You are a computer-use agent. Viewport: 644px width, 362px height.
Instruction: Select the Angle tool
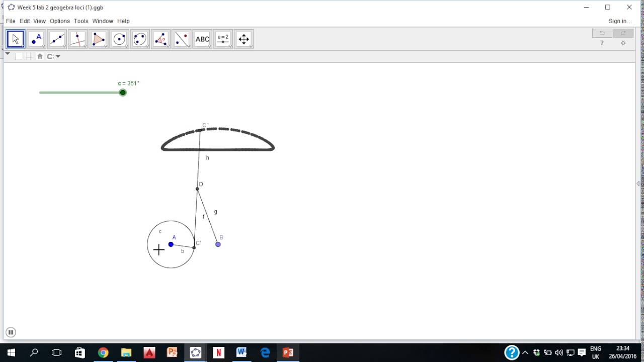pos(160,39)
